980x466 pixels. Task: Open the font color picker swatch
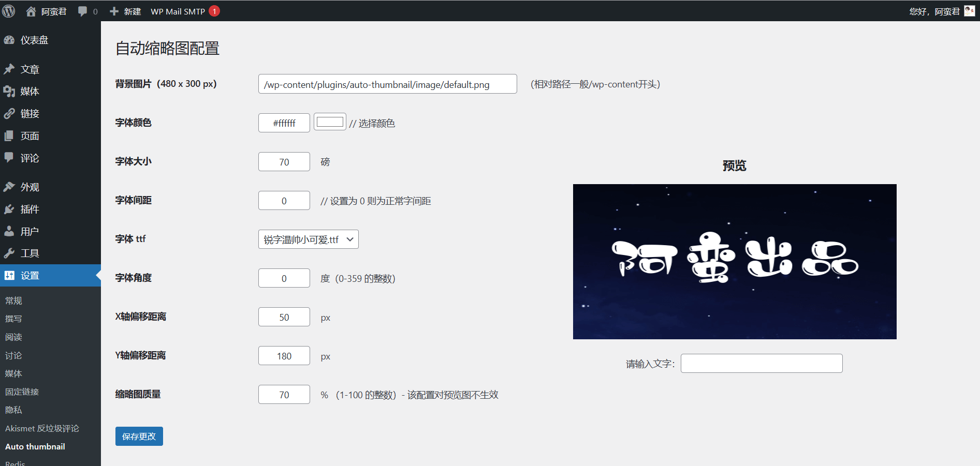pos(330,121)
